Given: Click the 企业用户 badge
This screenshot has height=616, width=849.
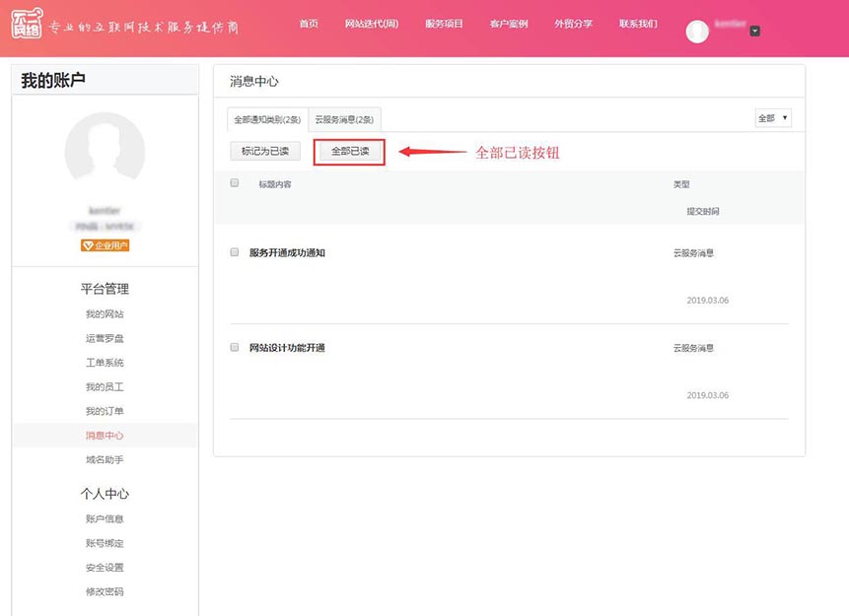Looking at the screenshot, I should (105, 245).
